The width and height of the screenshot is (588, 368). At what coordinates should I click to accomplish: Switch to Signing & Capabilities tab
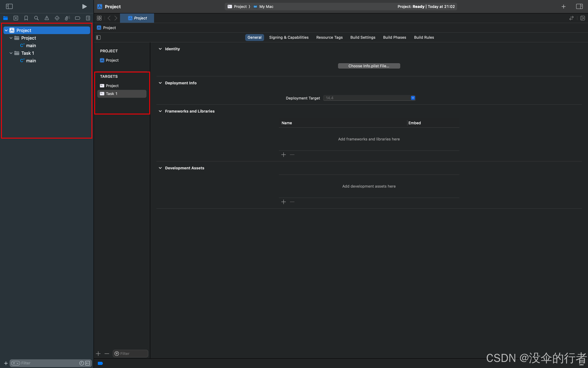[x=289, y=37]
